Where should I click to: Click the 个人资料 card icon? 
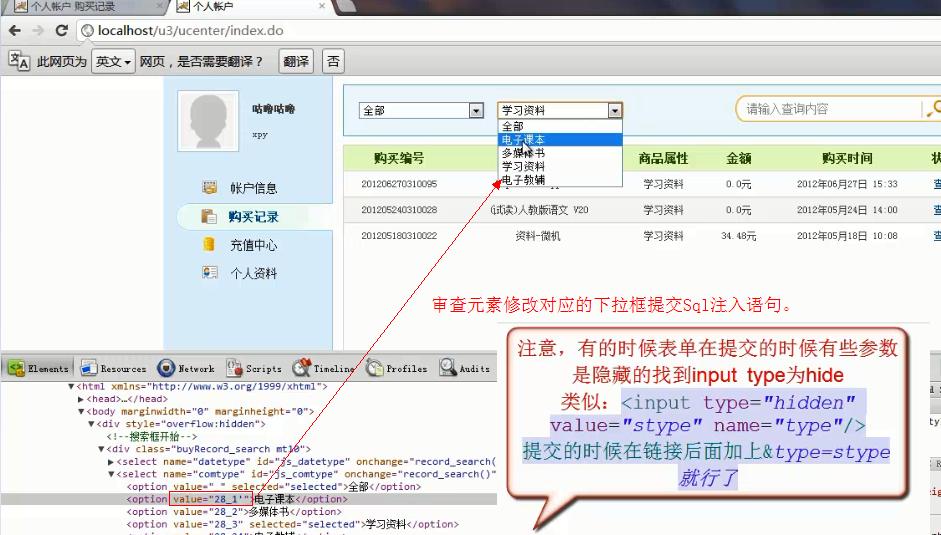[x=209, y=273]
